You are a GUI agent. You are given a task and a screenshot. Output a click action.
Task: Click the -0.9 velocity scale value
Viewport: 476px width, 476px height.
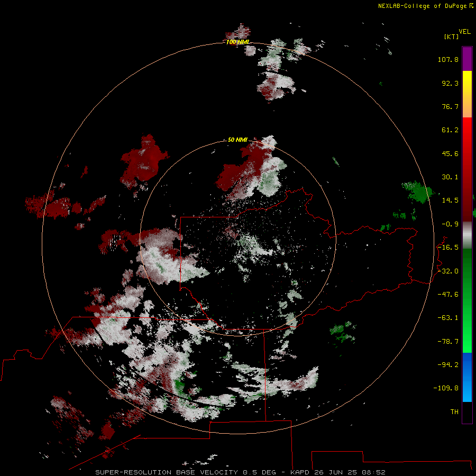click(x=450, y=224)
